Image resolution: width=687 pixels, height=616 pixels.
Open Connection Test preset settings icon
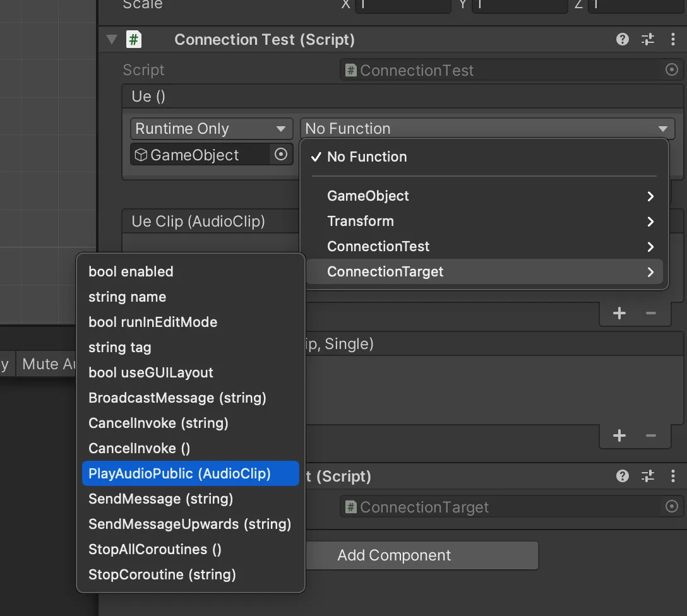pos(648,40)
